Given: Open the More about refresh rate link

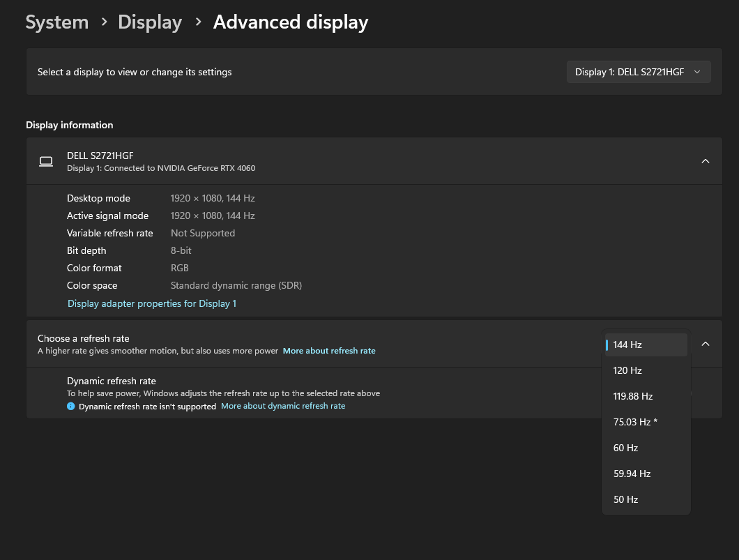Looking at the screenshot, I should pyautogui.click(x=329, y=351).
